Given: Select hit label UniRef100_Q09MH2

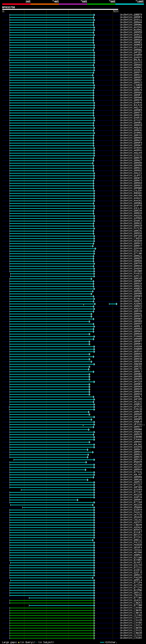Looking at the screenshot, I should pyautogui.click(x=131, y=133).
